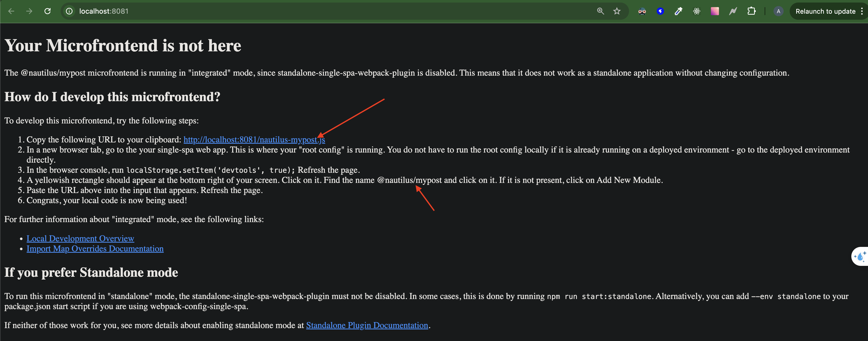Click the gray lightning extension icon

click(733, 11)
